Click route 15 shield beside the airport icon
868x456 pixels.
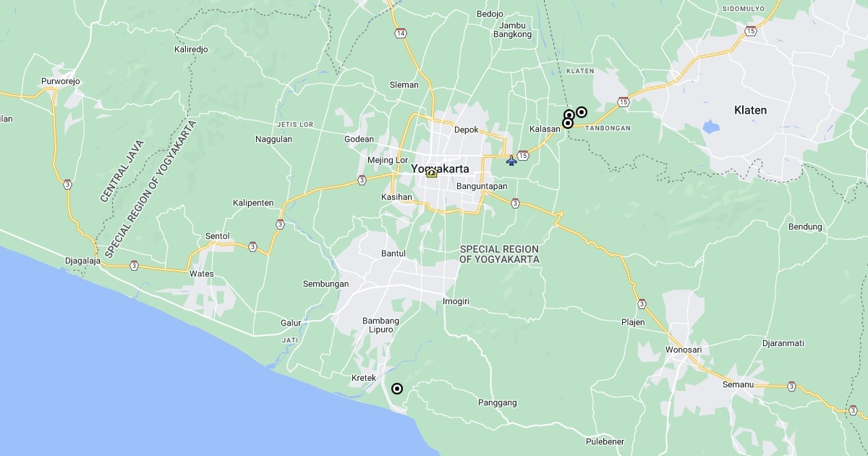click(523, 156)
